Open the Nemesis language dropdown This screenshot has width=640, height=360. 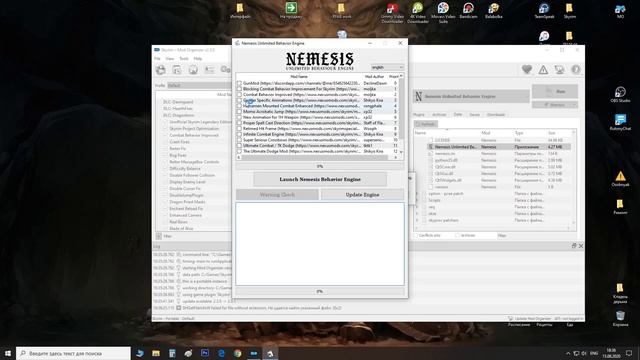pos(387,67)
